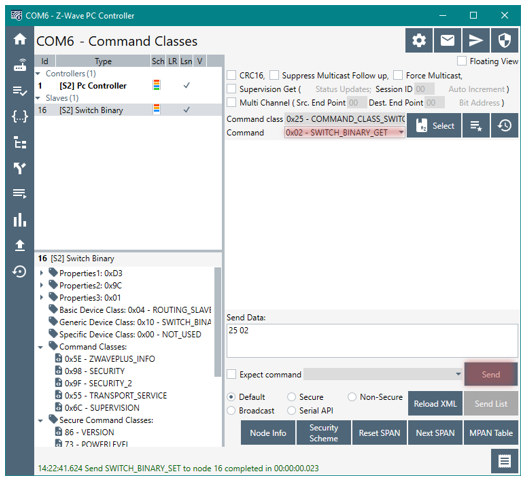
Task: Open Network Management router icon
Action: click(20, 65)
